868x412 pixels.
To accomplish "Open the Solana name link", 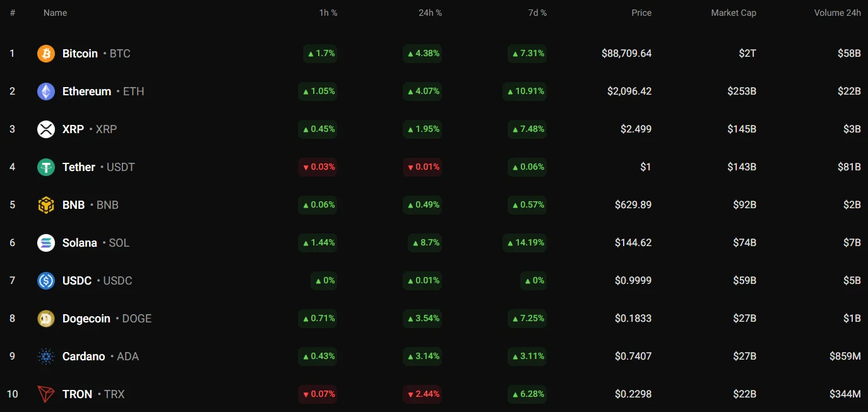I will pyautogui.click(x=80, y=243).
